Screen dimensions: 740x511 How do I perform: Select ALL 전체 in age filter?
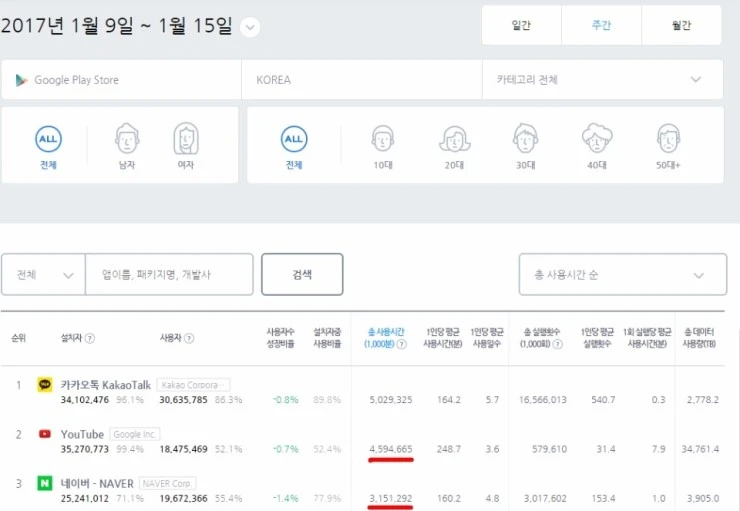tap(294, 146)
